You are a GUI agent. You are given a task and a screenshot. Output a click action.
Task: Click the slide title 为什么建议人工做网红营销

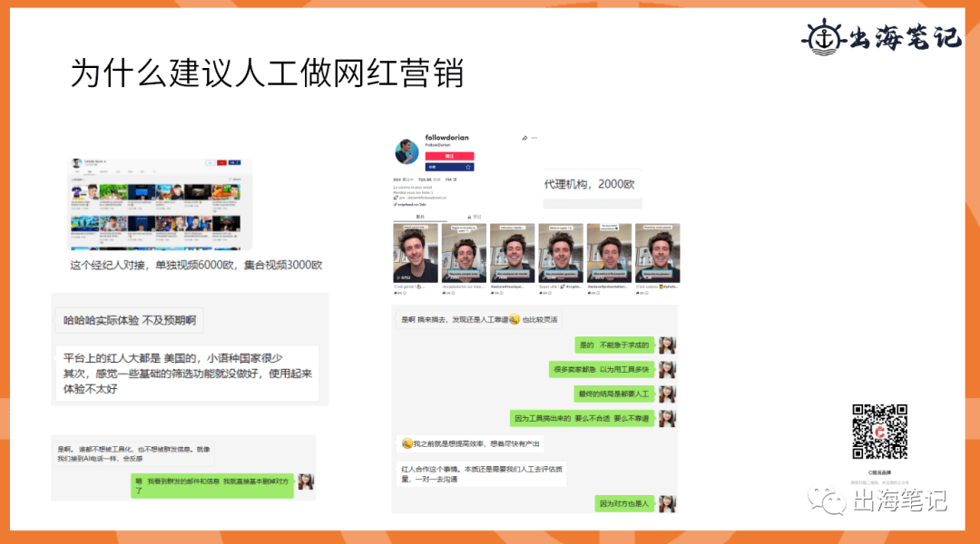click(267, 73)
